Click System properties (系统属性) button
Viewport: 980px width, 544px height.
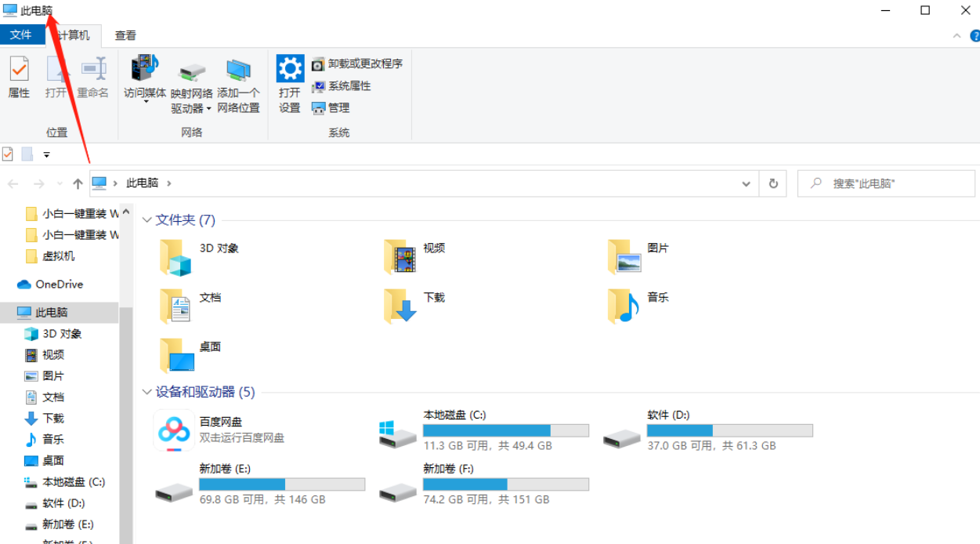342,86
